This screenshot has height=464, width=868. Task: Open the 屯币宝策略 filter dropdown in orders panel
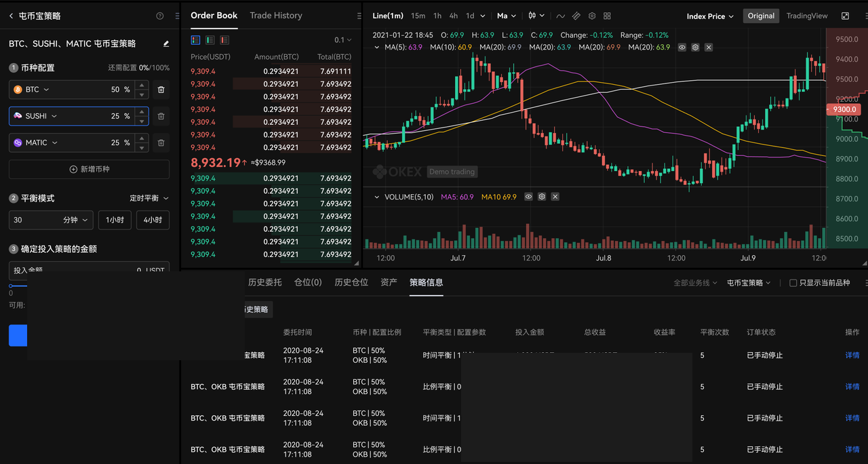pos(749,283)
